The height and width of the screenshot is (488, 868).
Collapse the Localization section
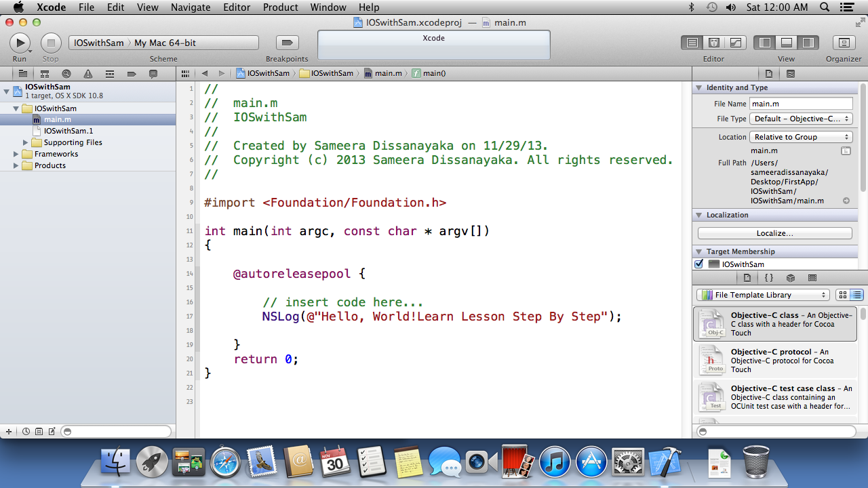point(699,215)
